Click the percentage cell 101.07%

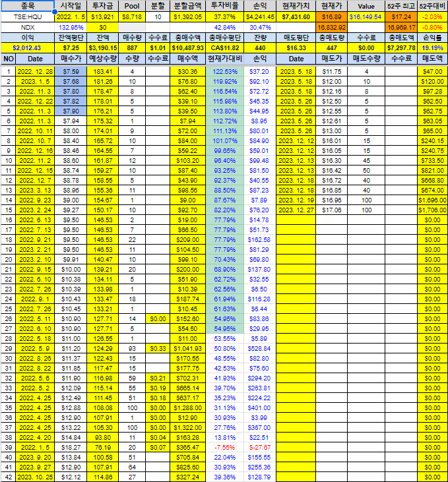(x=224, y=141)
